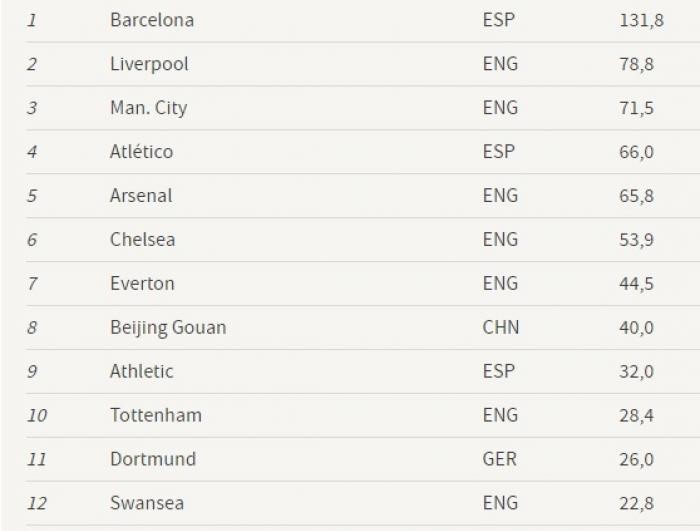Viewport: 700px width, 531px height.
Task: Select the Arsenal team name
Action: point(141,196)
